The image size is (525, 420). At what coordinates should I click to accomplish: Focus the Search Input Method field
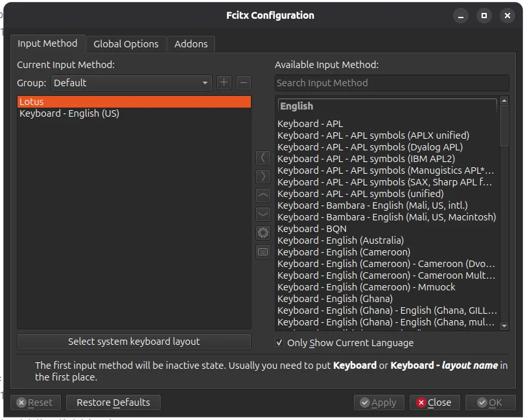391,83
